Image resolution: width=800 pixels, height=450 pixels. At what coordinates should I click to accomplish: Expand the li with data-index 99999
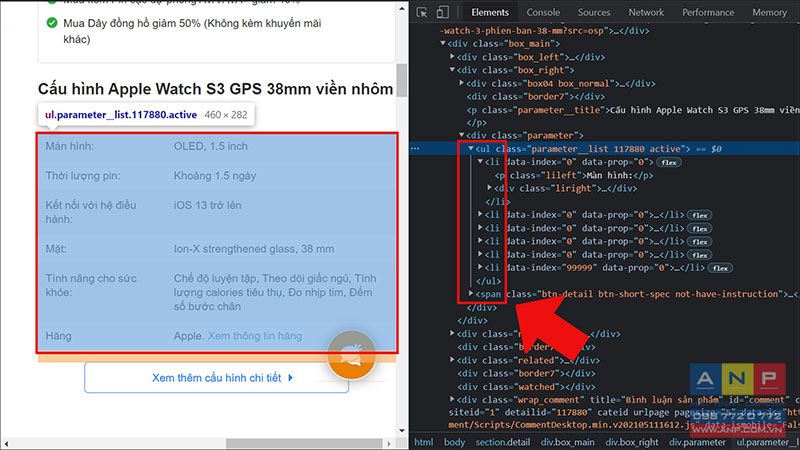point(480,267)
